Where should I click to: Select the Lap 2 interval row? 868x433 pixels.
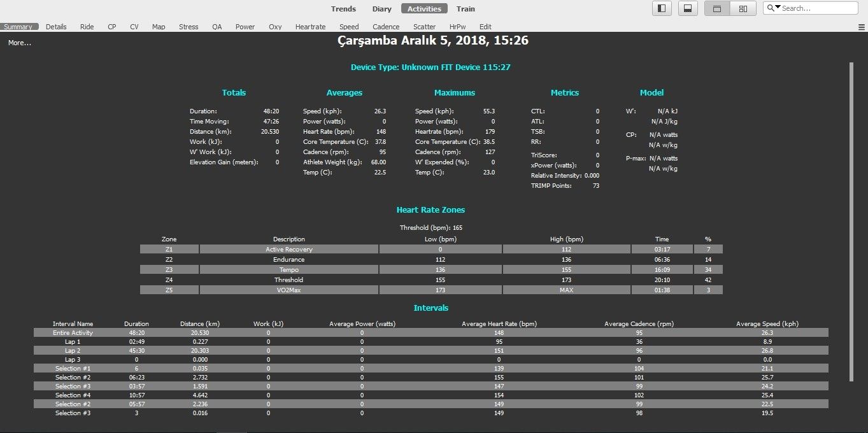(x=430, y=351)
